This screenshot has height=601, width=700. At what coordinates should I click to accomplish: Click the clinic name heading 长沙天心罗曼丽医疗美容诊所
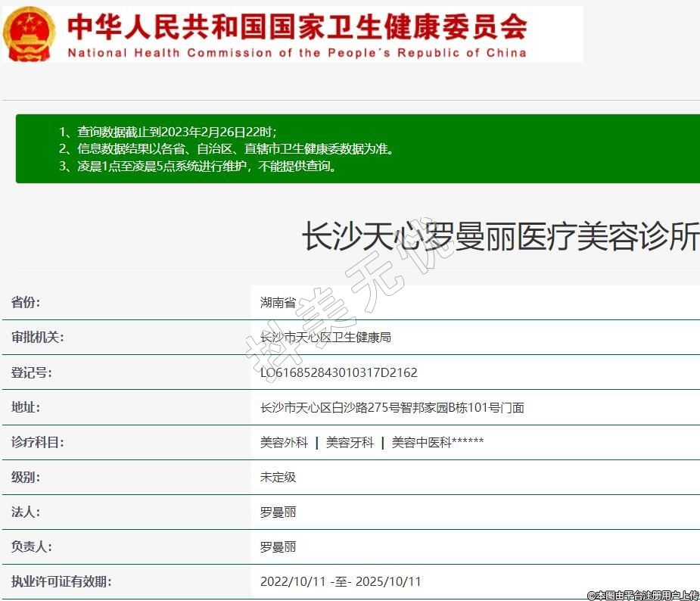point(499,237)
